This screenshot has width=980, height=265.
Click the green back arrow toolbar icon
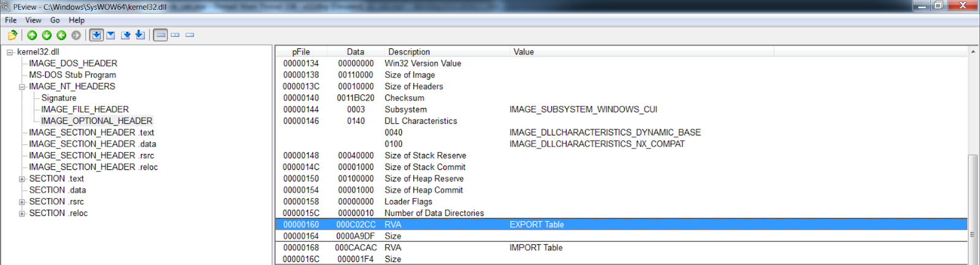(x=61, y=35)
